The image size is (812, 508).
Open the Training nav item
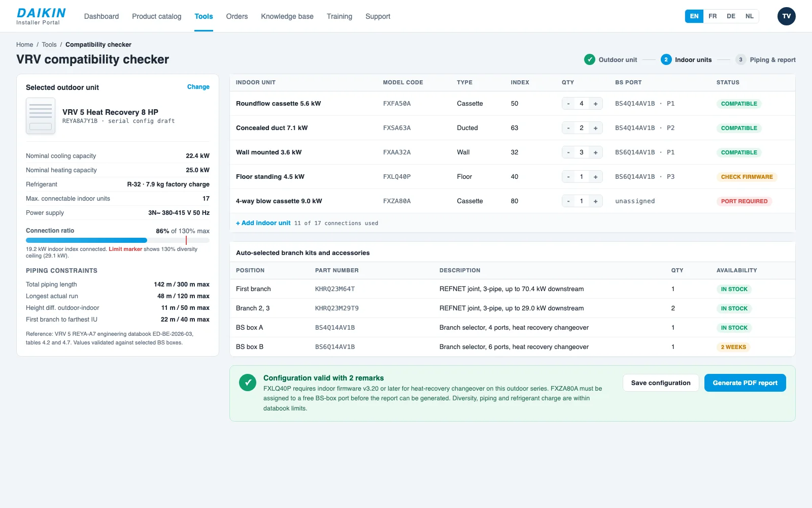pos(340,16)
